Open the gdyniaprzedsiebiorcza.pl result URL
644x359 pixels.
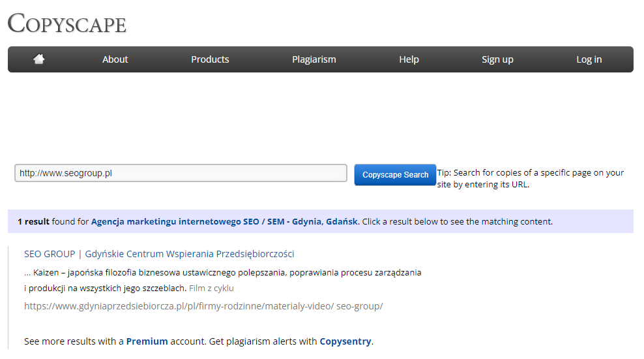[203, 306]
